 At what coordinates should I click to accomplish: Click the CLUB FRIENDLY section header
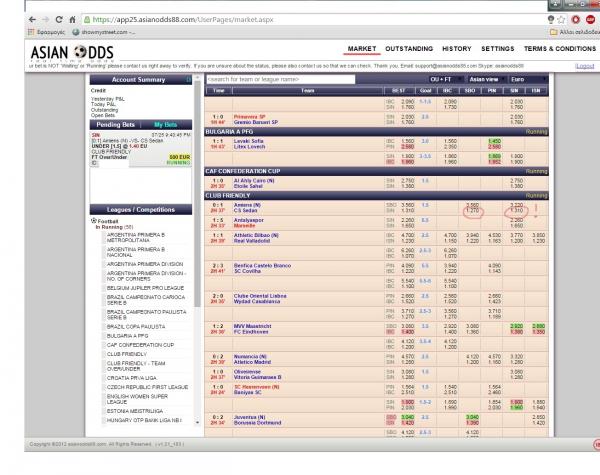[376, 196]
